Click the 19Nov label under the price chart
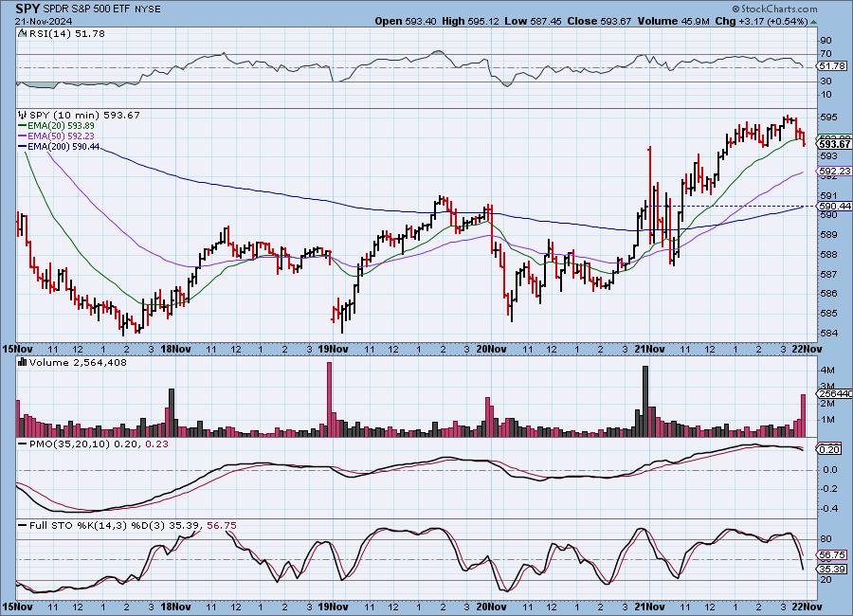 click(333, 349)
